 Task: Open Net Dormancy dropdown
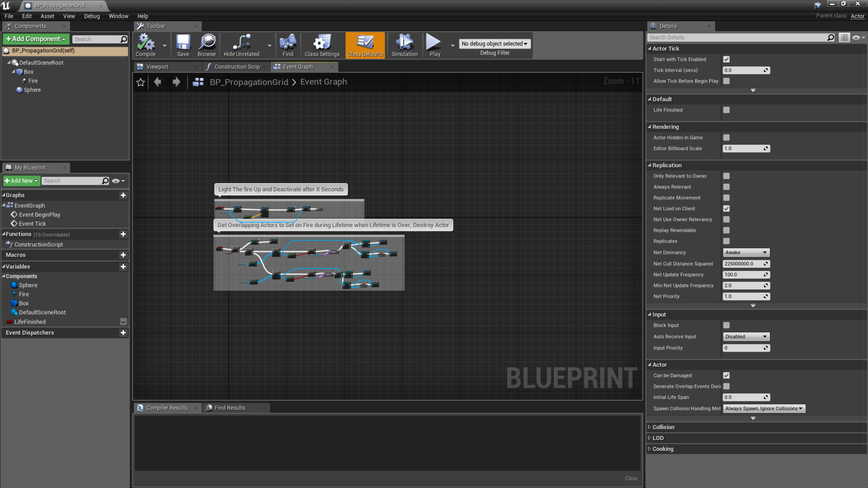(x=746, y=253)
